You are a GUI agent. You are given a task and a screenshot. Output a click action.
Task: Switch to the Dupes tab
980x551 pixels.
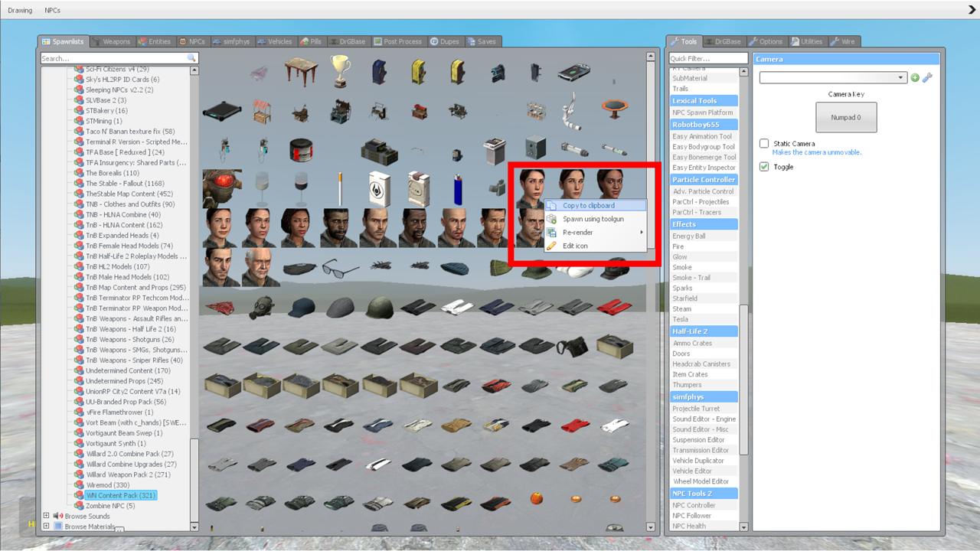pos(445,41)
